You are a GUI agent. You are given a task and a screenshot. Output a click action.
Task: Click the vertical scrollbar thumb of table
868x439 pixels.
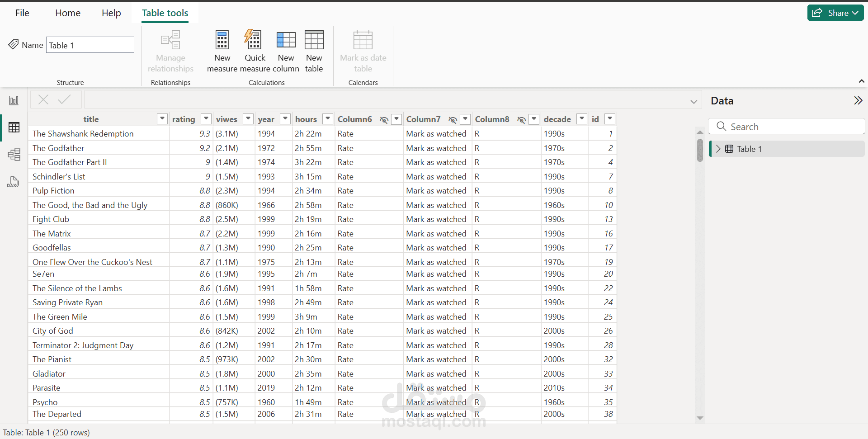coord(700,150)
